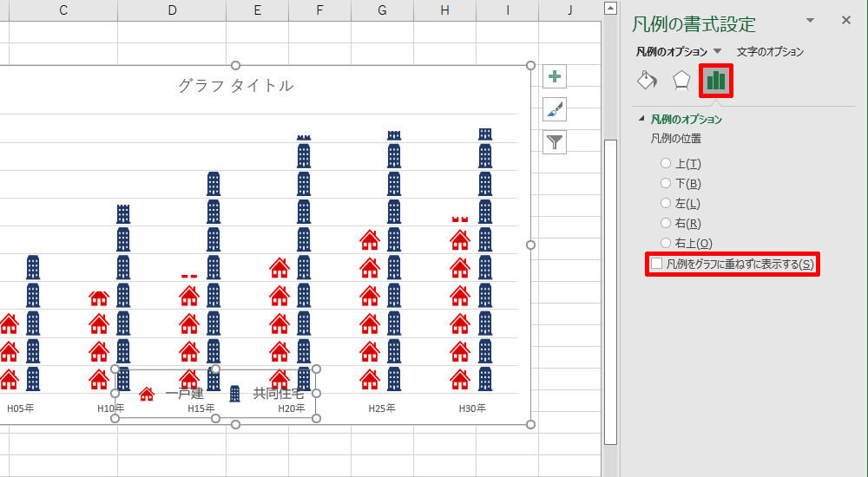Close the 凡例の書式設定 pane
Image resolution: width=868 pixels, height=477 pixels.
coord(846,21)
